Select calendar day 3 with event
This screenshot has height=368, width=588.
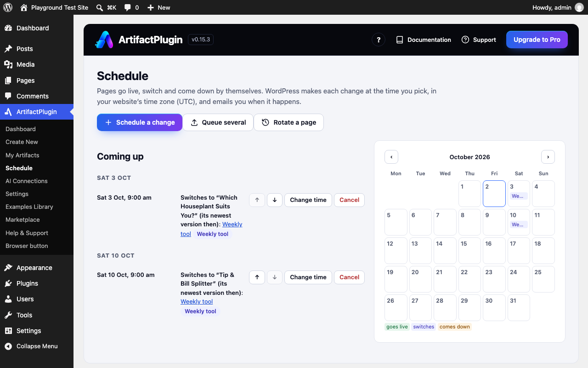(x=519, y=194)
